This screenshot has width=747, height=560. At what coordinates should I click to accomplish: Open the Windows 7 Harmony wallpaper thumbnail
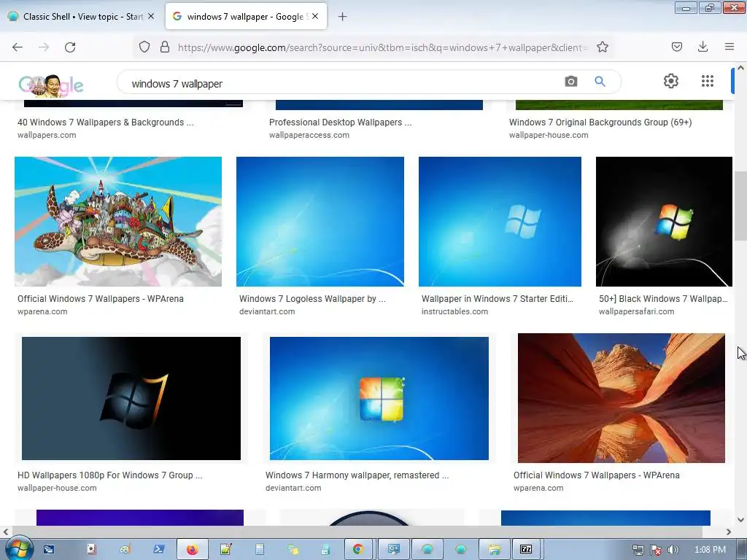[379, 398]
